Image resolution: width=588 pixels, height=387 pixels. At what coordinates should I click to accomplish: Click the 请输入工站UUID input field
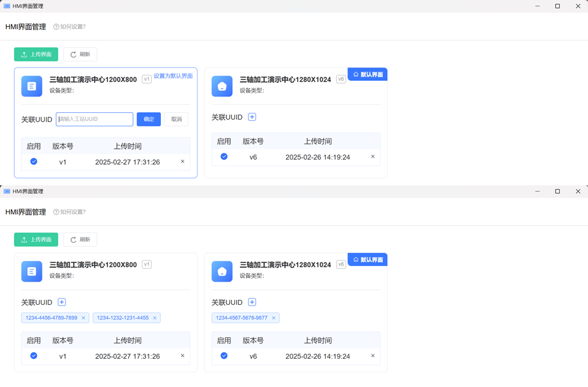pyautogui.click(x=95, y=119)
